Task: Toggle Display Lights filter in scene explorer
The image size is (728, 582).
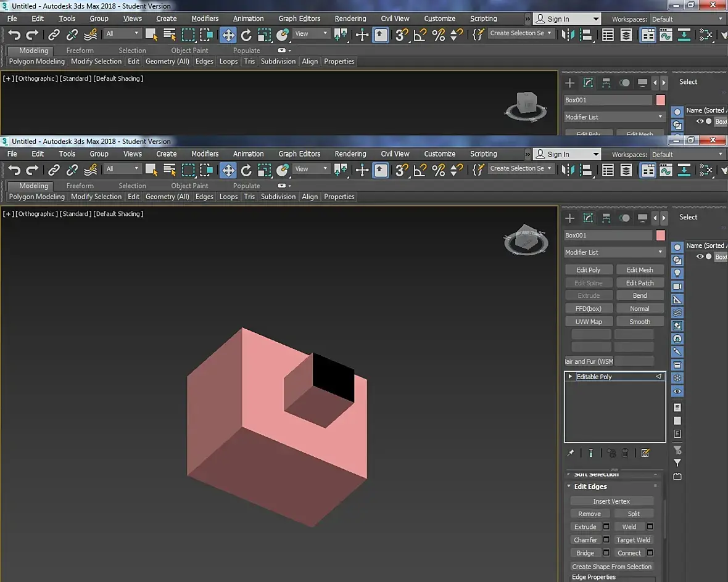Action: pyautogui.click(x=677, y=273)
